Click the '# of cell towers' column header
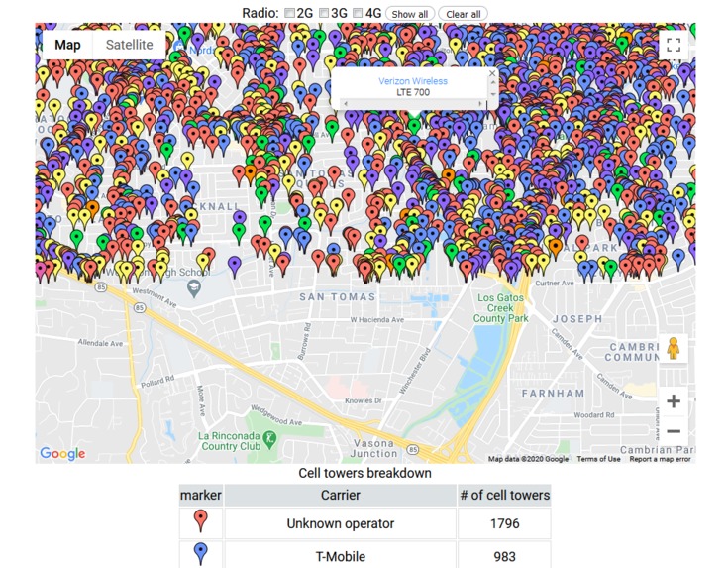The height and width of the screenshot is (568, 728). 505,495
